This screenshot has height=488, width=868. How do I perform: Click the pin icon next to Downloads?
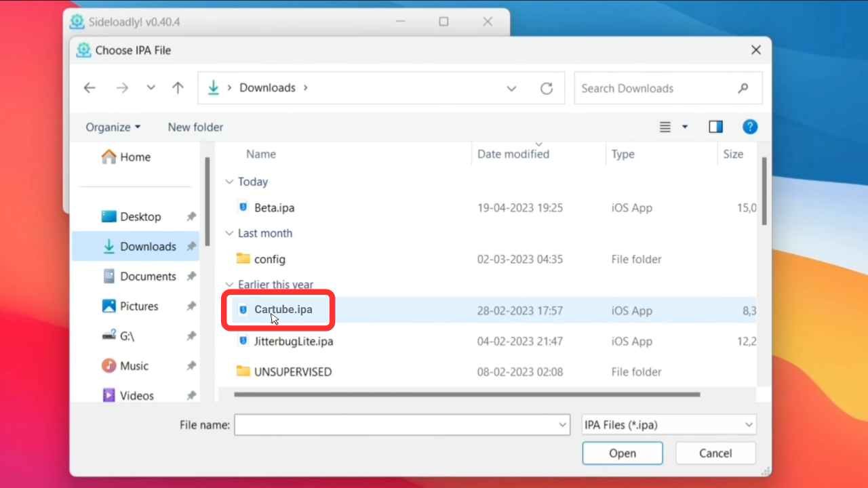(191, 247)
